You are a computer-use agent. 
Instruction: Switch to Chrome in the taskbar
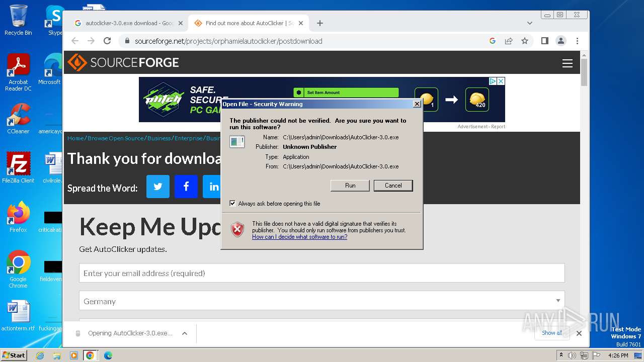[x=90, y=355]
